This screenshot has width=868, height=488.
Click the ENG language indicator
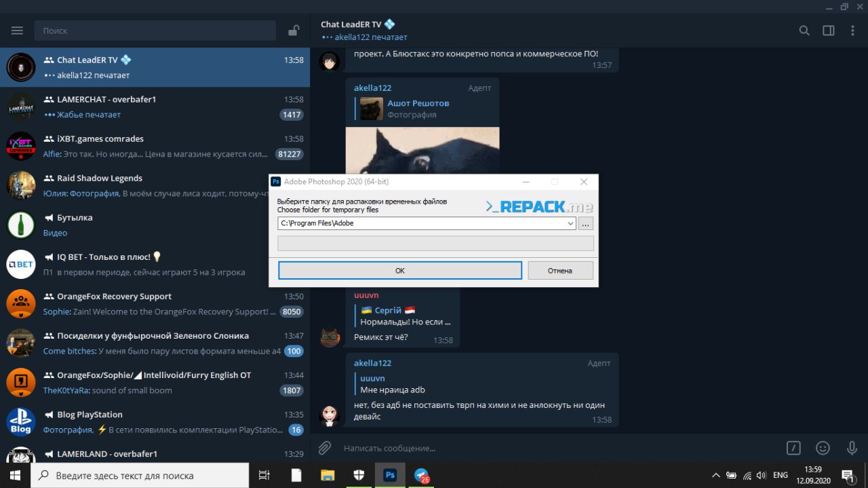(781, 475)
